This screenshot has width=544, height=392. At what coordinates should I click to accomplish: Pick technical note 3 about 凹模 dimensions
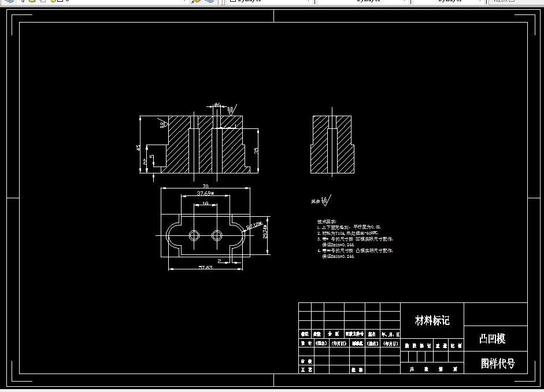coord(355,242)
